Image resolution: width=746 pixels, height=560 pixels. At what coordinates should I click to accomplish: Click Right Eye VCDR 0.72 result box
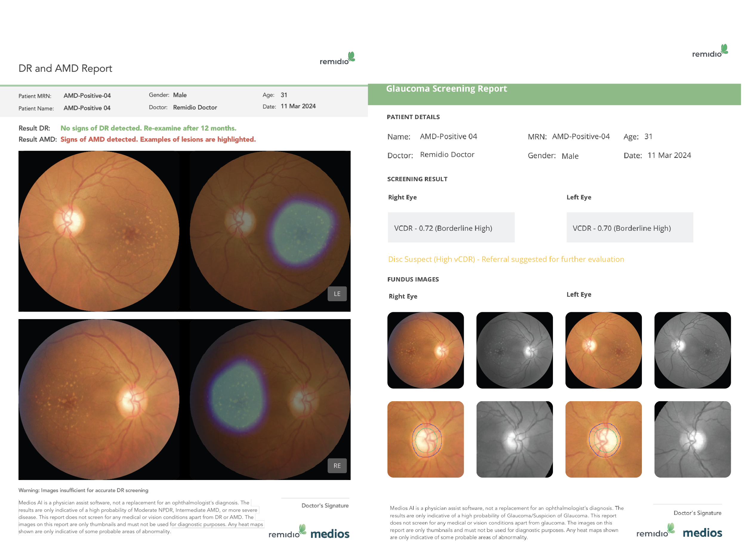[451, 228]
